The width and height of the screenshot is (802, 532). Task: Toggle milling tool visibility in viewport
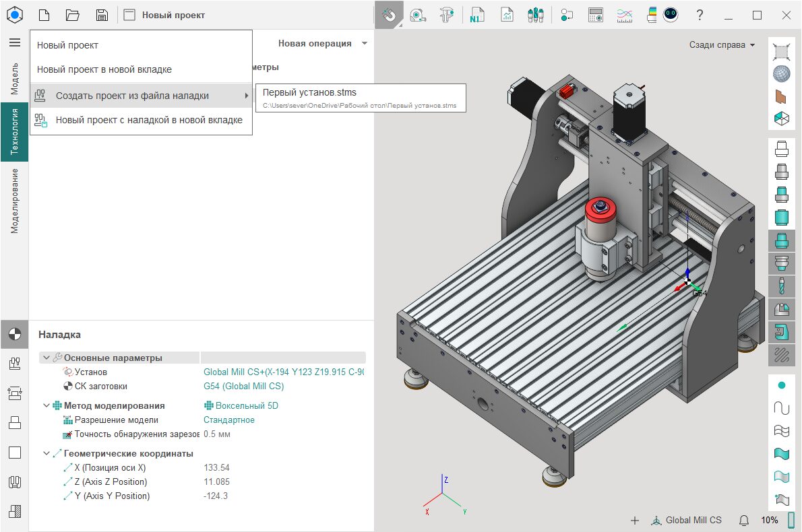click(x=781, y=286)
